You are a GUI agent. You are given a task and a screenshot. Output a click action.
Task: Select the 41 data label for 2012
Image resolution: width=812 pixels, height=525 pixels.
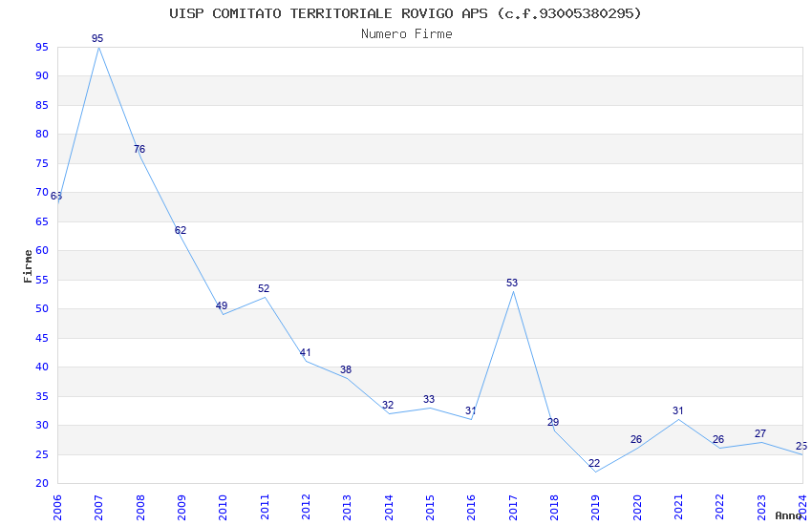click(305, 352)
